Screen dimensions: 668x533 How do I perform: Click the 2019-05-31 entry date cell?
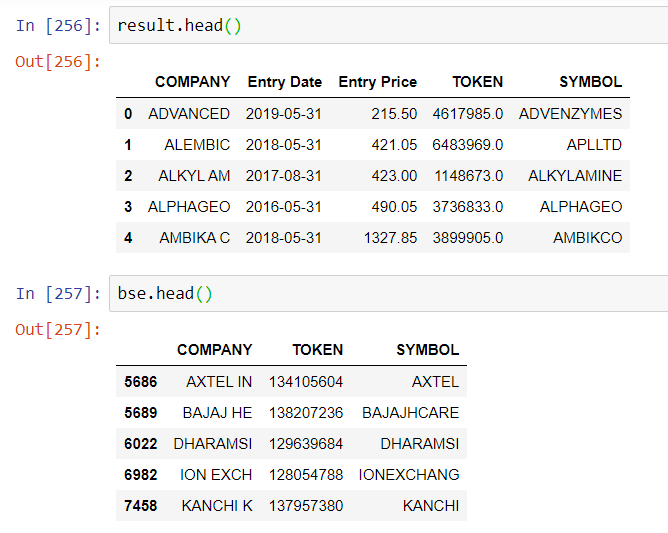tap(284, 114)
